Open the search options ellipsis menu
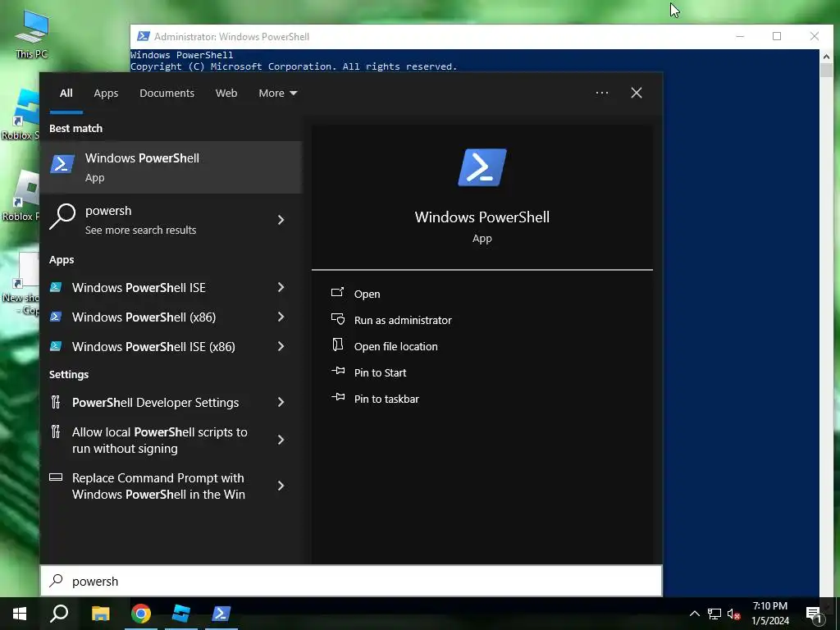The image size is (840, 630). 602,93
